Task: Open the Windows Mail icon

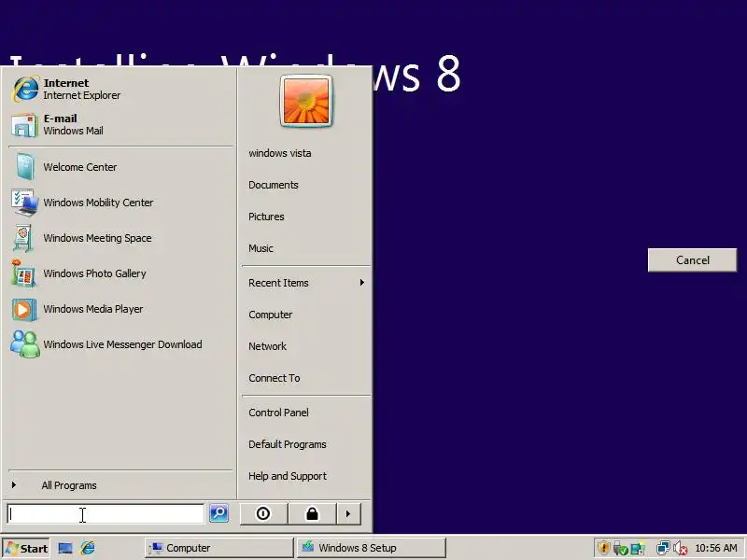Action: point(25,125)
